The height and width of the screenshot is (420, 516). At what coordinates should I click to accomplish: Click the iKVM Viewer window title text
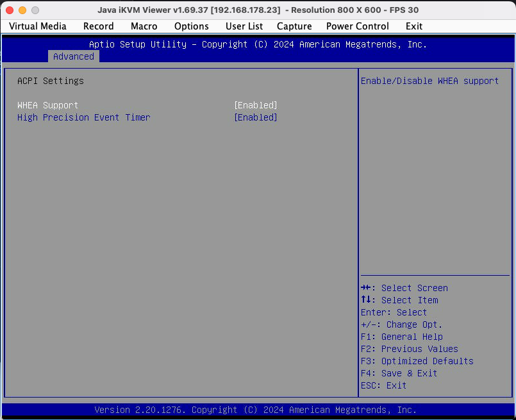(258, 10)
